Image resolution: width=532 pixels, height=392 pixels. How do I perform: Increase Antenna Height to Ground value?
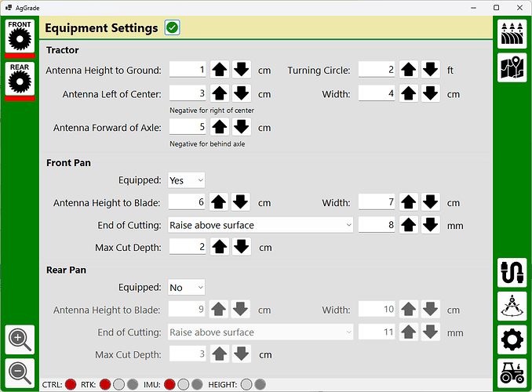tap(219, 70)
